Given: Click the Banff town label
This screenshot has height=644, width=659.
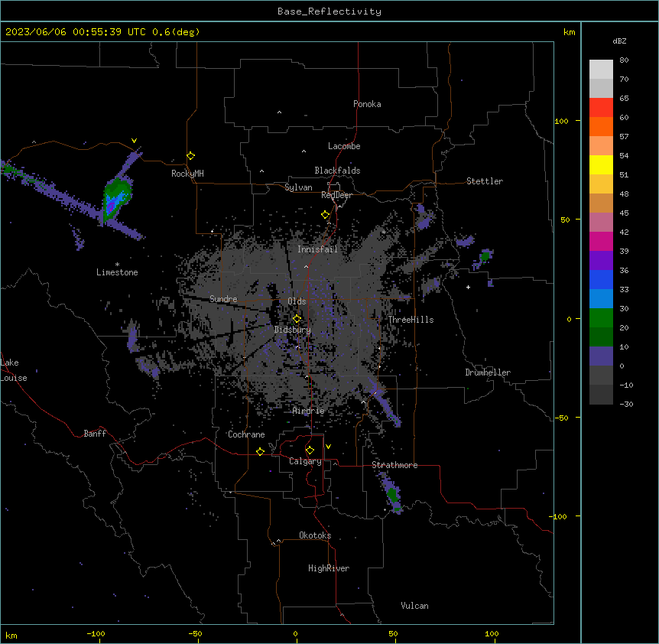Looking at the screenshot, I should pyautogui.click(x=95, y=434).
